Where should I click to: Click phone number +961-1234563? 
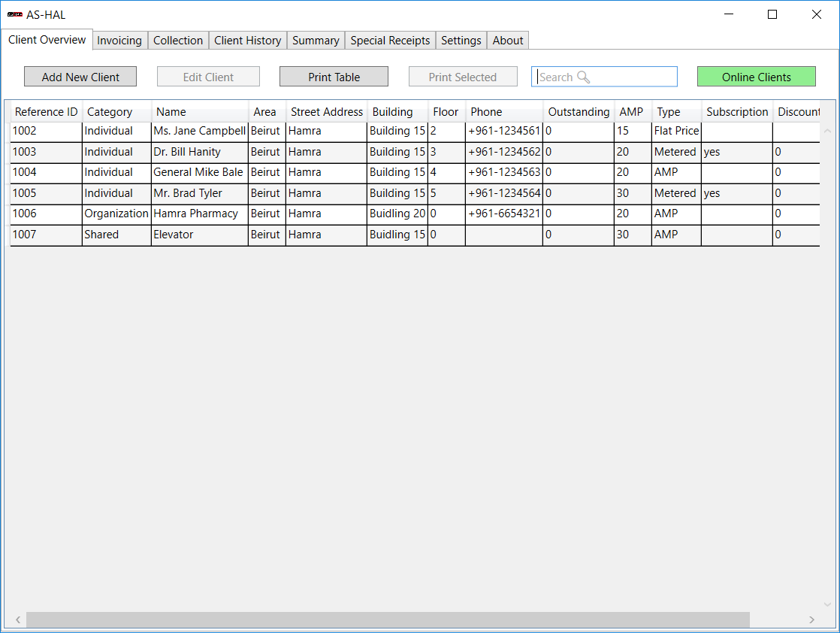click(x=504, y=173)
